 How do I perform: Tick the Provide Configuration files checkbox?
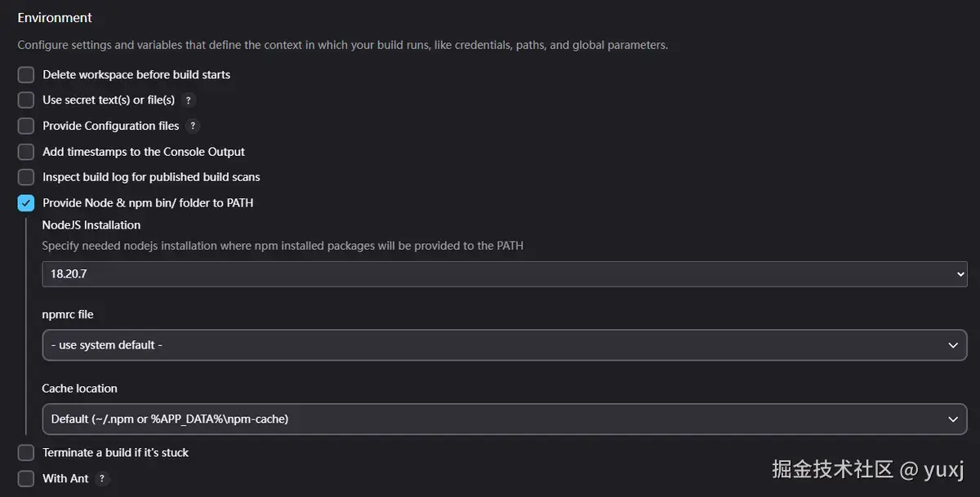pos(26,126)
